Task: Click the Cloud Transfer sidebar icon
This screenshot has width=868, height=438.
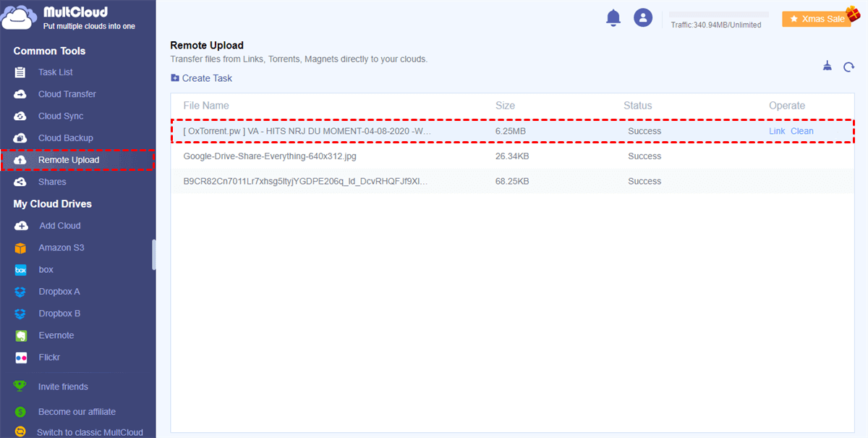Action: [21, 94]
